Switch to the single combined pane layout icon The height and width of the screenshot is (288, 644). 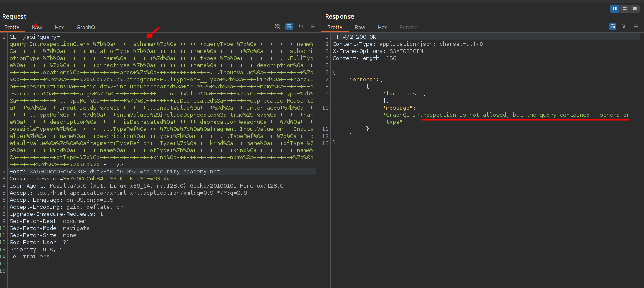(634, 8)
